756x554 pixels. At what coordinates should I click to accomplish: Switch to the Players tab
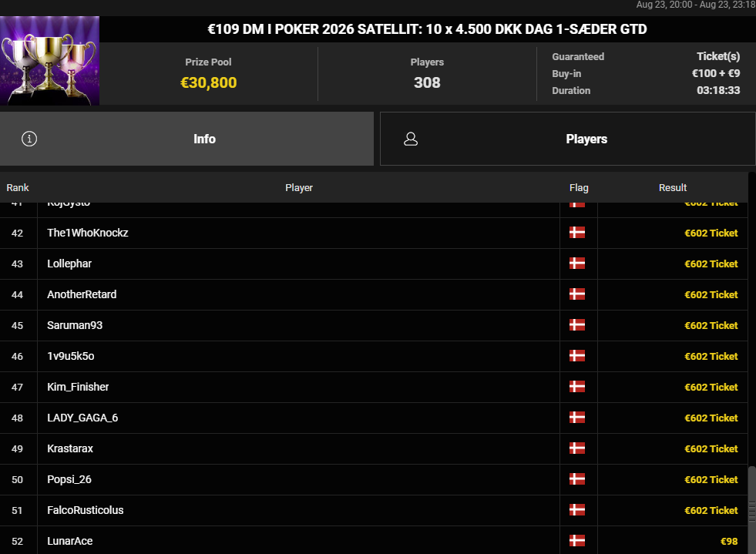pyautogui.click(x=567, y=139)
